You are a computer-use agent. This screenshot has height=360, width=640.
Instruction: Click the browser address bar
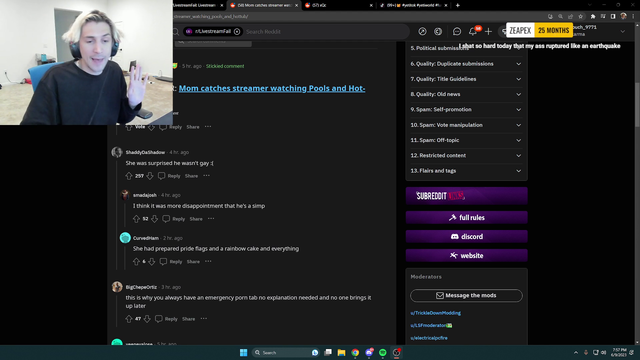pyautogui.click(x=359, y=16)
